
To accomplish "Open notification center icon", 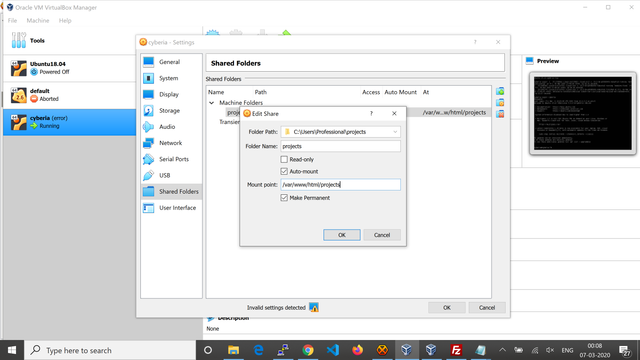I will (x=624, y=351).
